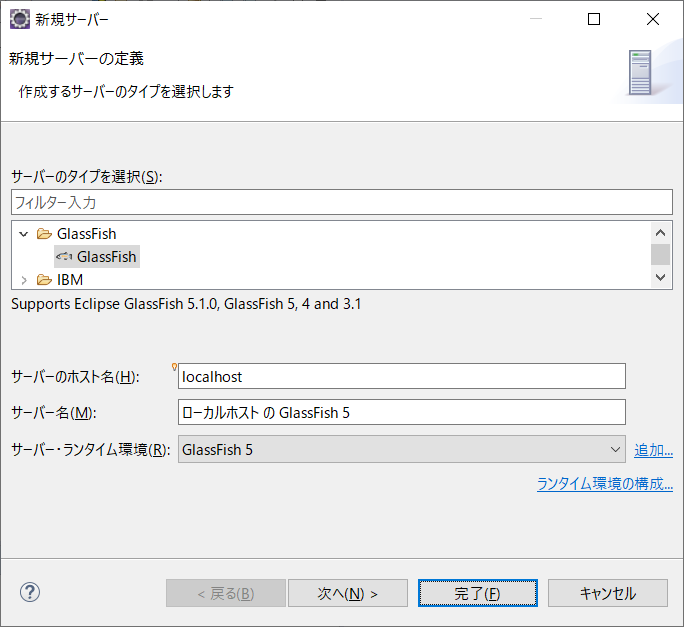The height and width of the screenshot is (627, 684).
Task: Click the content-assist lightbulb near the host name field
Action: 174,367
